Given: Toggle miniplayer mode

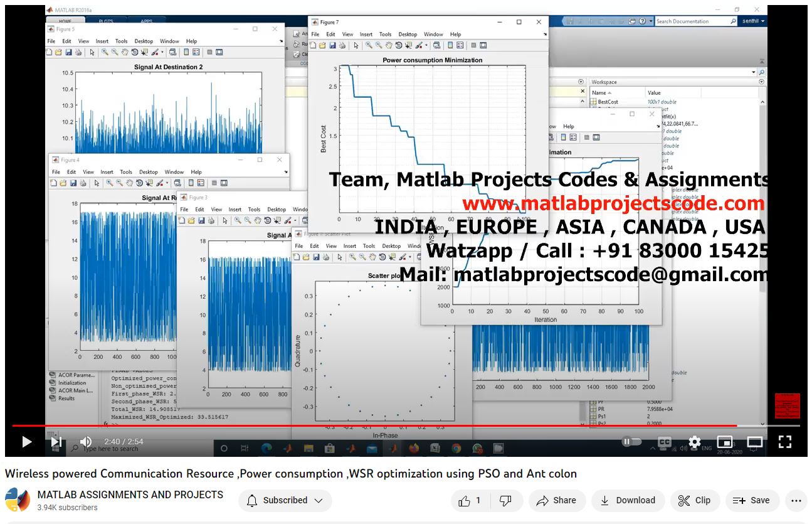Looking at the screenshot, I should pos(725,442).
